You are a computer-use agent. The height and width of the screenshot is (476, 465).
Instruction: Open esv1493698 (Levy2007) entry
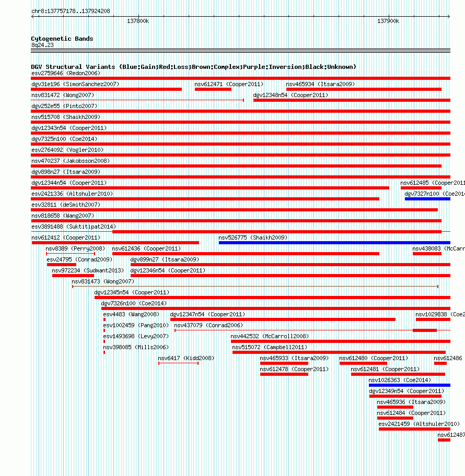coord(136,336)
